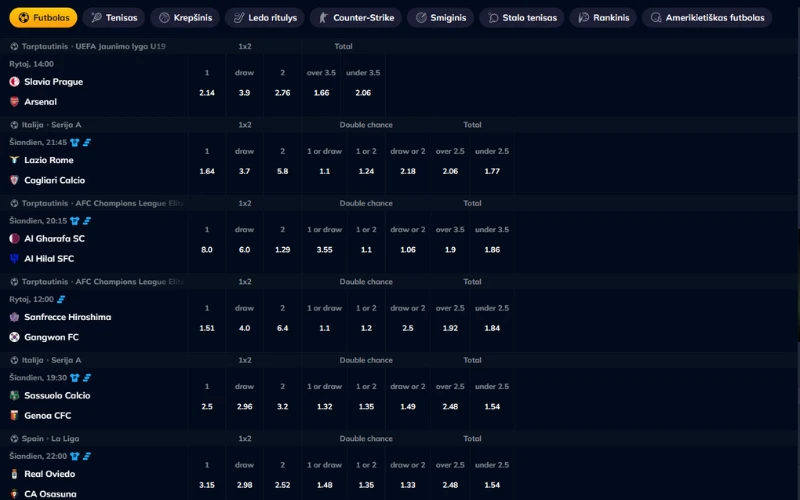Open the Slavia Prague match page
Image resolution: width=800 pixels, height=500 pixels.
pos(53,82)
